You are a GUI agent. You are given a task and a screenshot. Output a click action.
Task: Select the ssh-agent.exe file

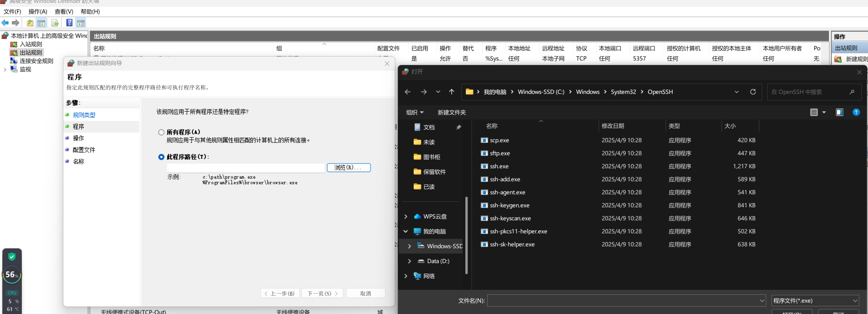pos(507,192)
